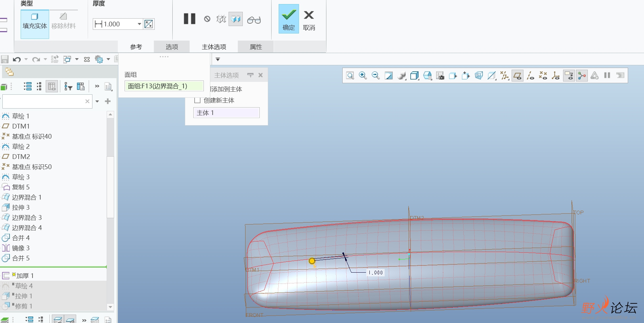Open the Undo history dropdown arrow
The width and height of the screenshot is (644, 323).
pos(26,60)
